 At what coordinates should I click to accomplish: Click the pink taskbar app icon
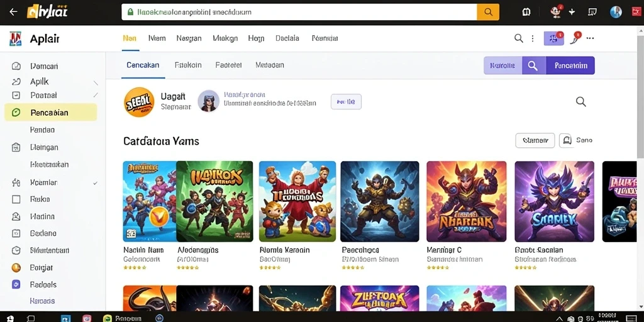[x=87, y=318]
